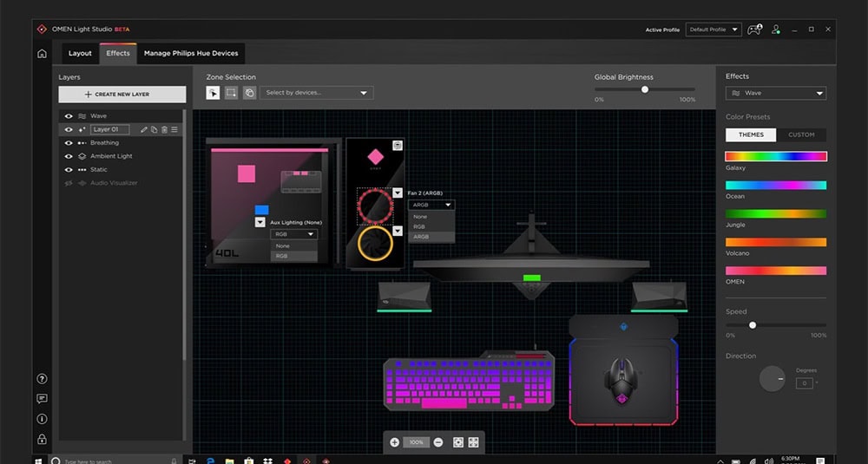This screenshot has height=464, width=868.
Task: Select the pointer zone selection tool
Action: [x=214, y=93]
